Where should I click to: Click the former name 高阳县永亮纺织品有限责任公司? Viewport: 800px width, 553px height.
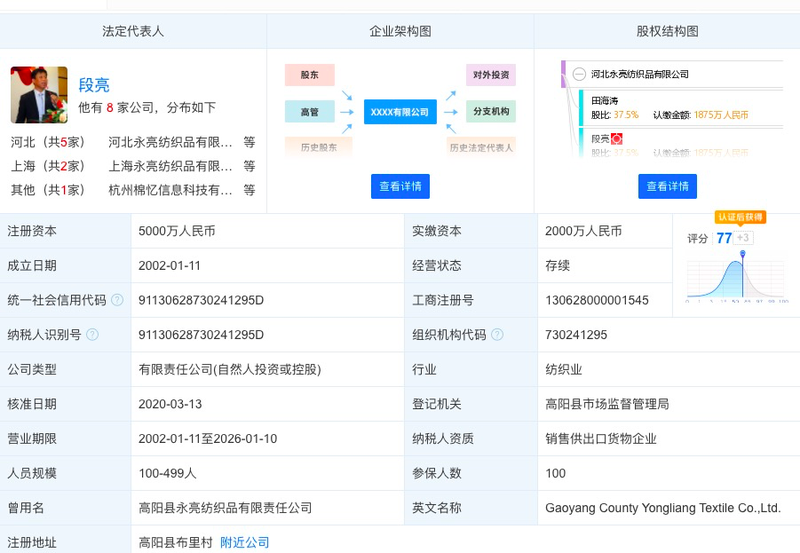[225, 508]
